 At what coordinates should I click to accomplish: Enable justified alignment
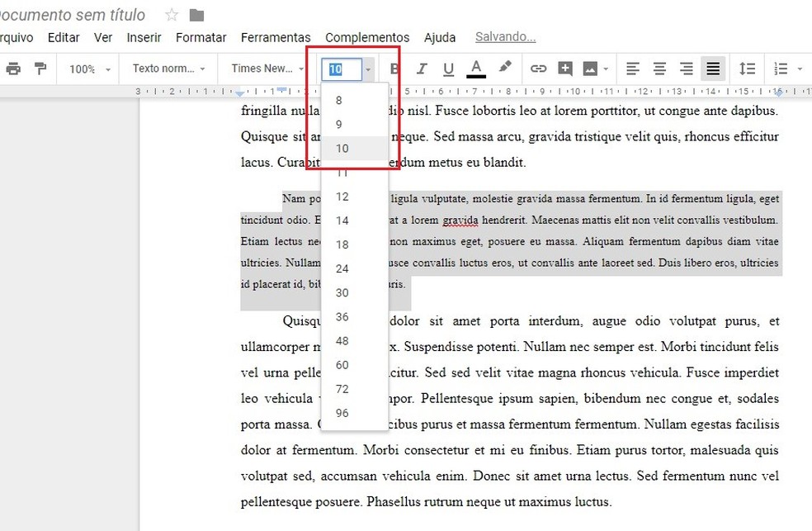pyautogui.click(x=712, y=69)
